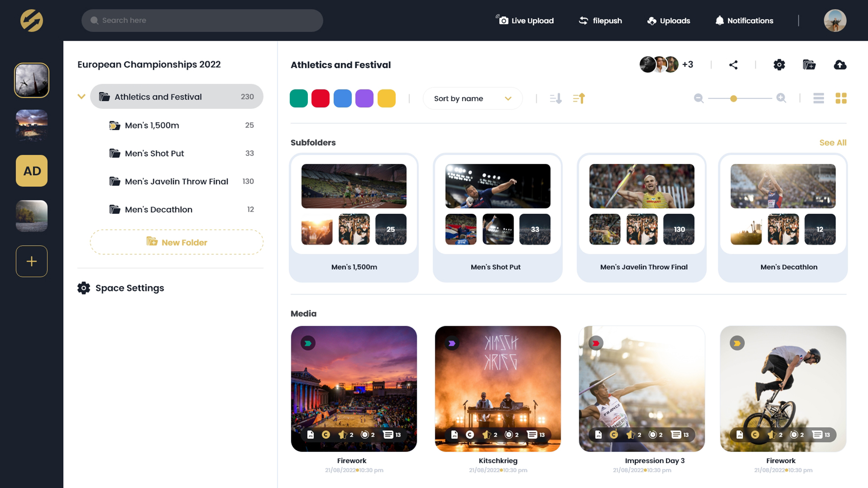Filter by the red color swatch
Viewport: 868px width, 488px height.
321,99
